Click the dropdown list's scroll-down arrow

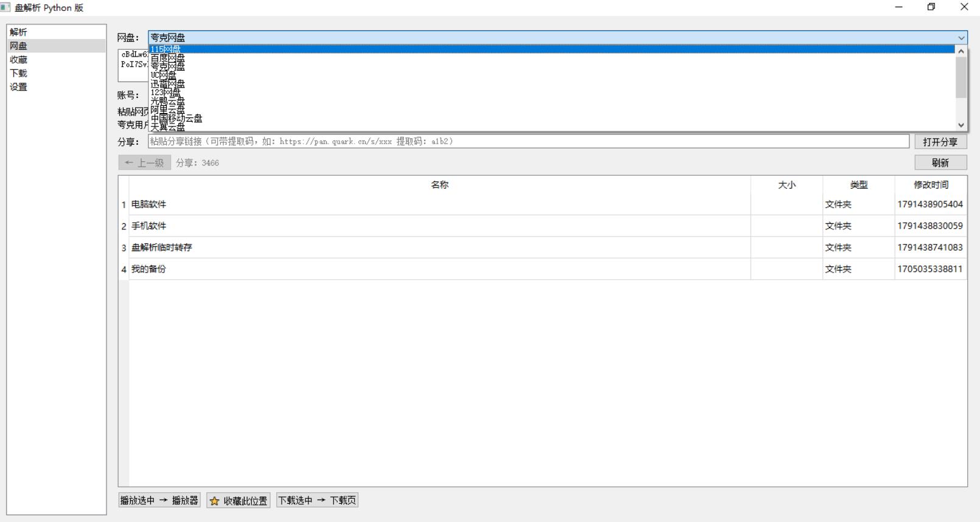click(961, 125)
